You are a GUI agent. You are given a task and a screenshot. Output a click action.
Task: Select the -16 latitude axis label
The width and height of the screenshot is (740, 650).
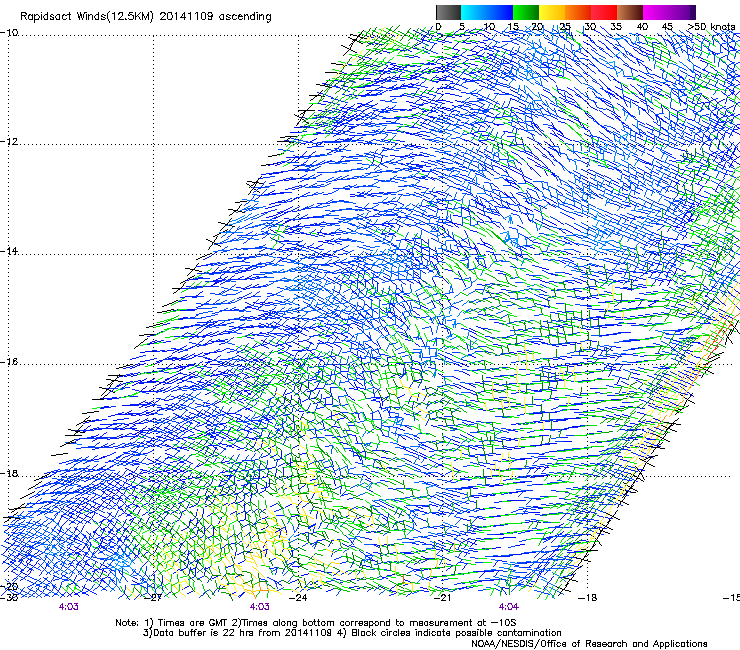9,362
